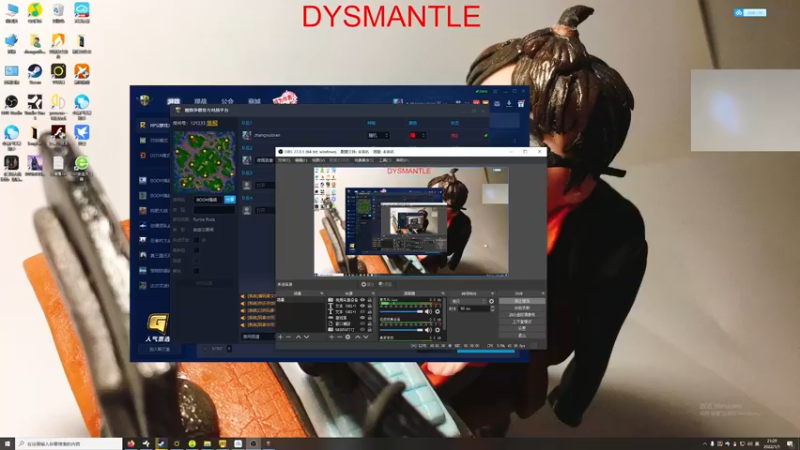The height and width of the screenshot is (450, 800).
Task: Switch to second top tab in game platform
Action: (x=201, y=101)
